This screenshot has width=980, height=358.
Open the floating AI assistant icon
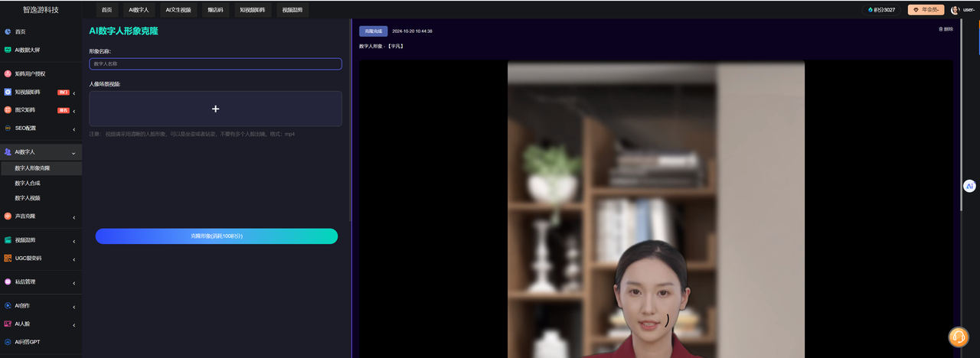click(969, 186)
